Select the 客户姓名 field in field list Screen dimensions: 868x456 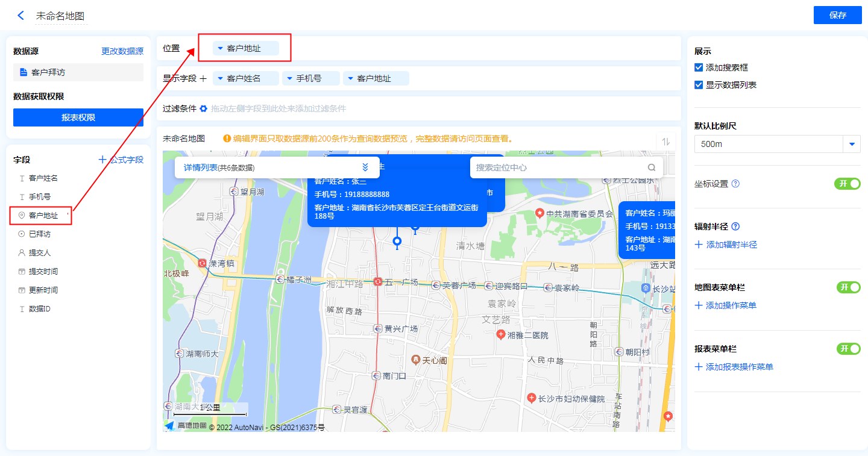click(x=43, y=178)
